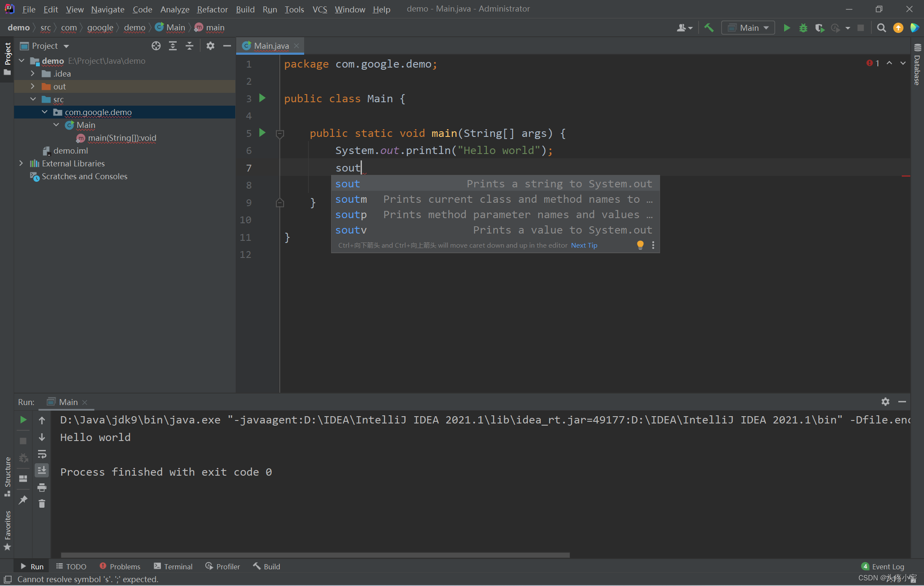The height and width of the screenshot is (586, 924).
Task: Click the Next Tip link in popup
Action: point(584,245)
